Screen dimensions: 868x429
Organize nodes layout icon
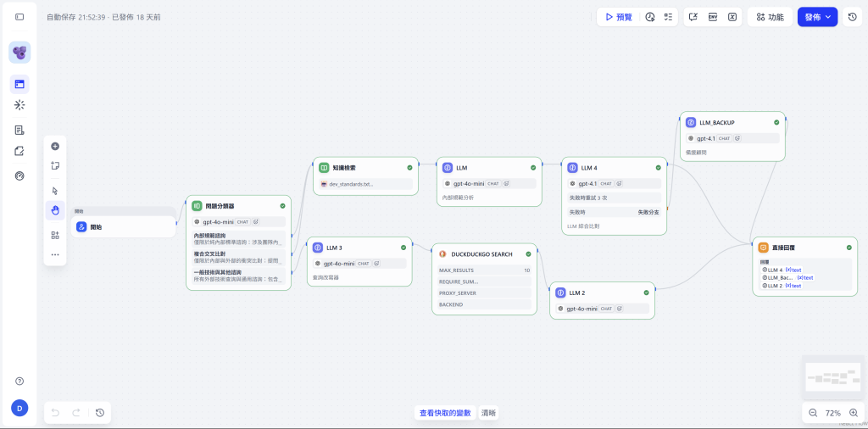[55, 235]
